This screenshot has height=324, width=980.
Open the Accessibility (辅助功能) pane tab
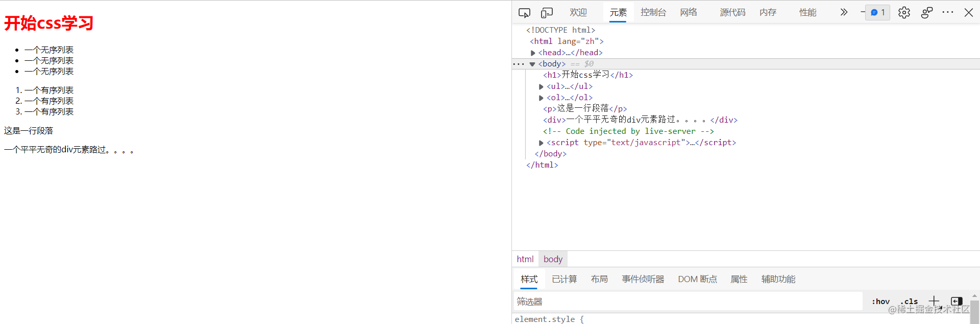pyautogui.click(x=778, y=279)
